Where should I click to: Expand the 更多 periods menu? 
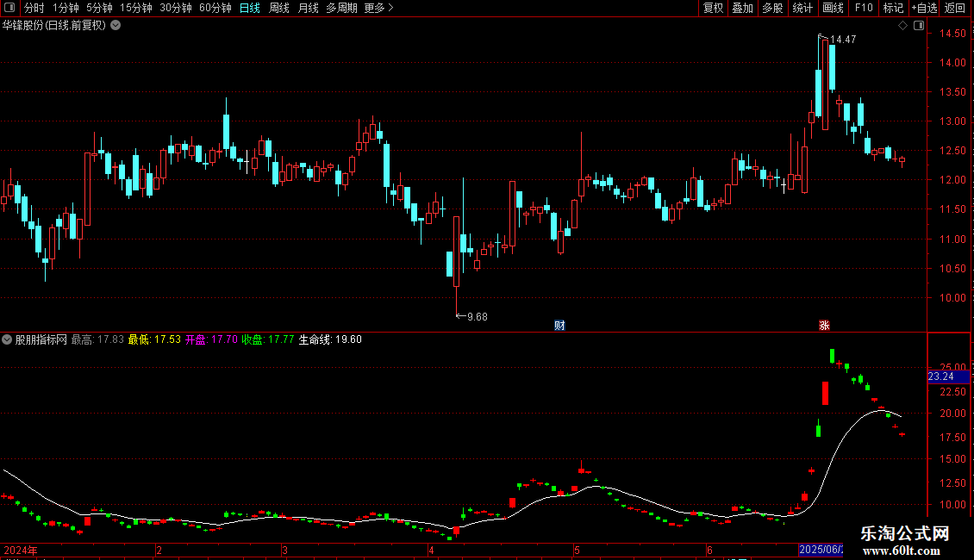click(x=378, y=8)
